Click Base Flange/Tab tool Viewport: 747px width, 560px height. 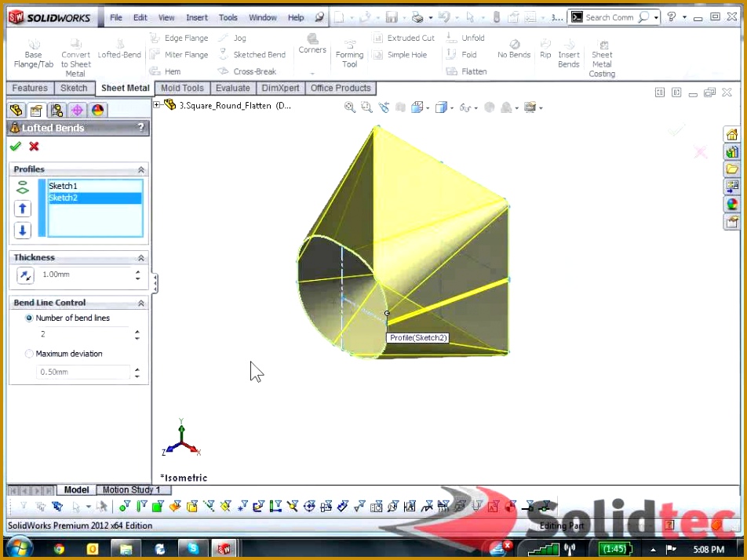(x=33, y=54)
